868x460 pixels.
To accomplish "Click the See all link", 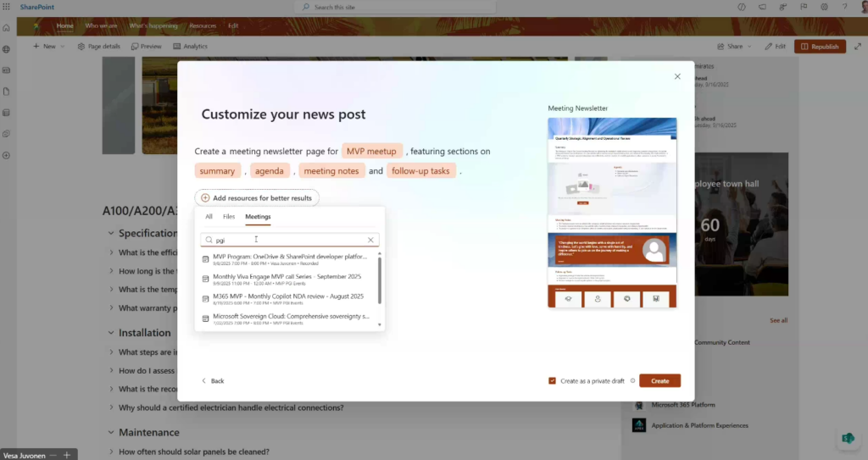I will [x=778, y=320].
